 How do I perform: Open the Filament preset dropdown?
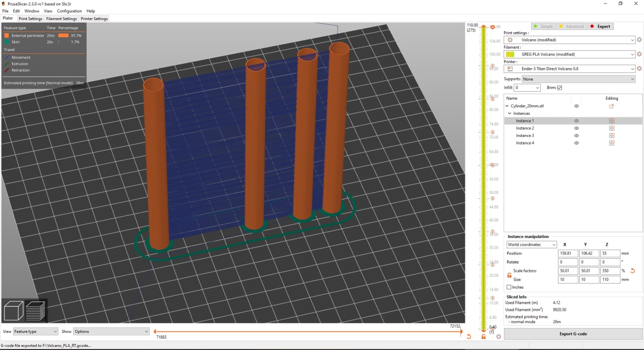(570, 54)
